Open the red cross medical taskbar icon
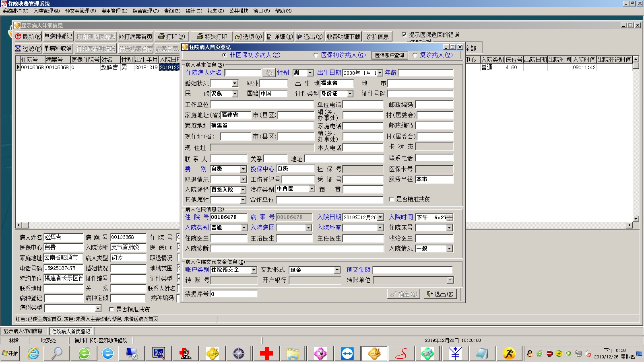This screenshot has height=362, width=644. (266, 354)
